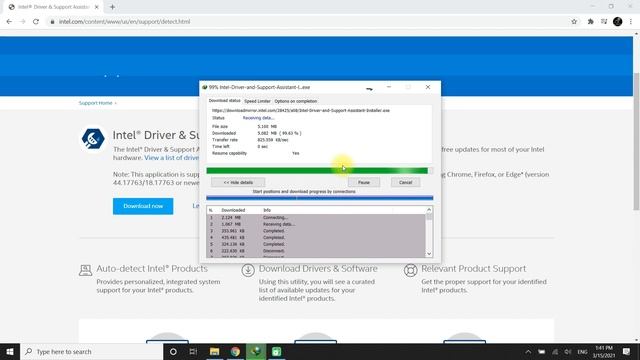View site security info via the padlock icon
Image resolution: width=640 pixels, height=360 pixels.
(x=52, y=22)
